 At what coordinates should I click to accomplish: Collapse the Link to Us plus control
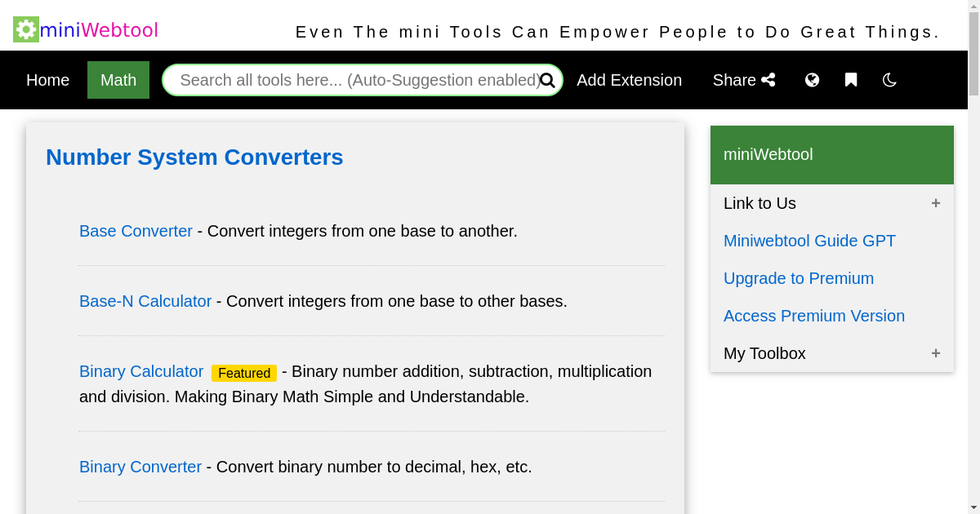pyautogui.click(x=935, y=203)
